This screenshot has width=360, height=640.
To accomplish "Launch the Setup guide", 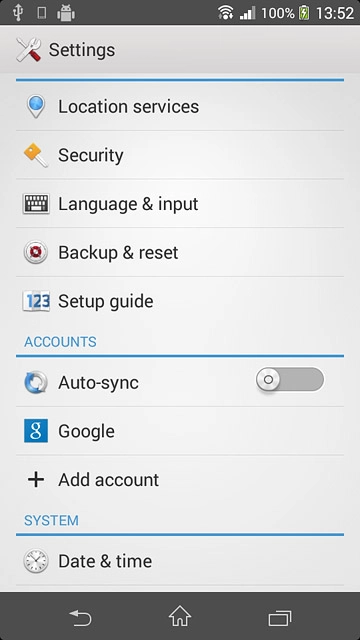I will tap(180, 301).
